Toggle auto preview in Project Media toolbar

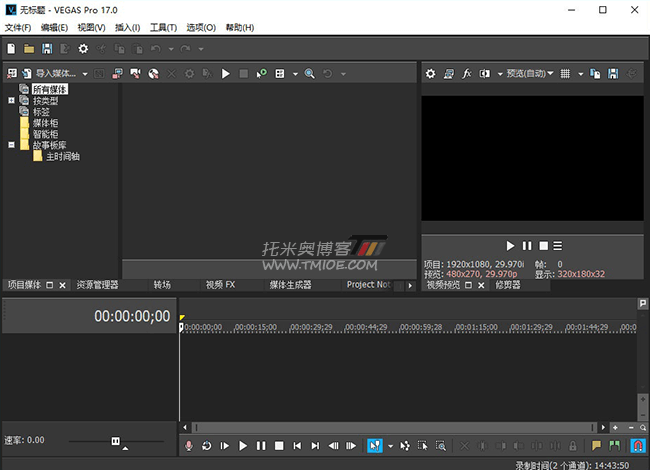click(x=262, y=74)
